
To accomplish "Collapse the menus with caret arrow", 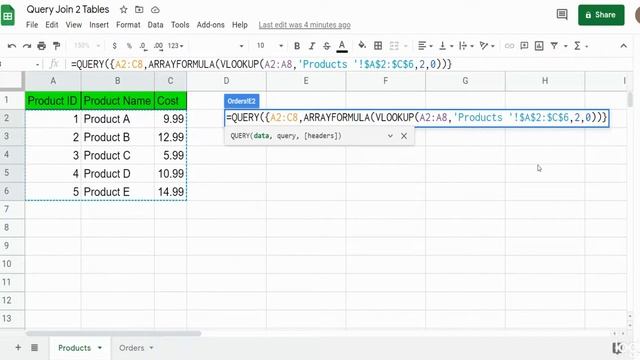I will point(623,46).
